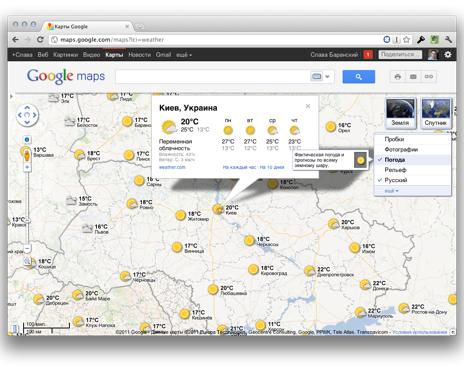The height and width of the screenshot is (371, 464).
Task: Click the zoom slider handle
Action: click(28, 220)
